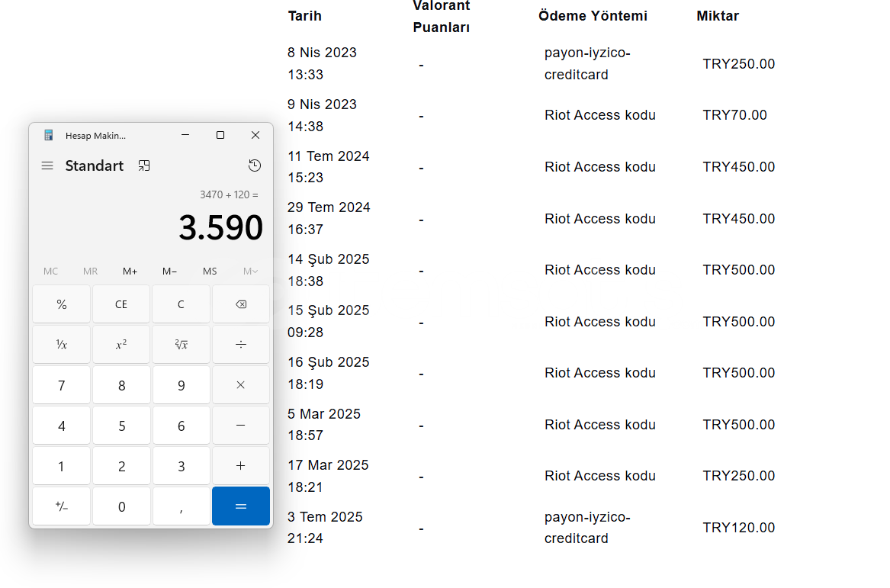Select payon-iyzico-creditcard in 8 Nis 2023 row
Image resolution: width=890 pixels, height=588 pixels.
tap(587, 63)
